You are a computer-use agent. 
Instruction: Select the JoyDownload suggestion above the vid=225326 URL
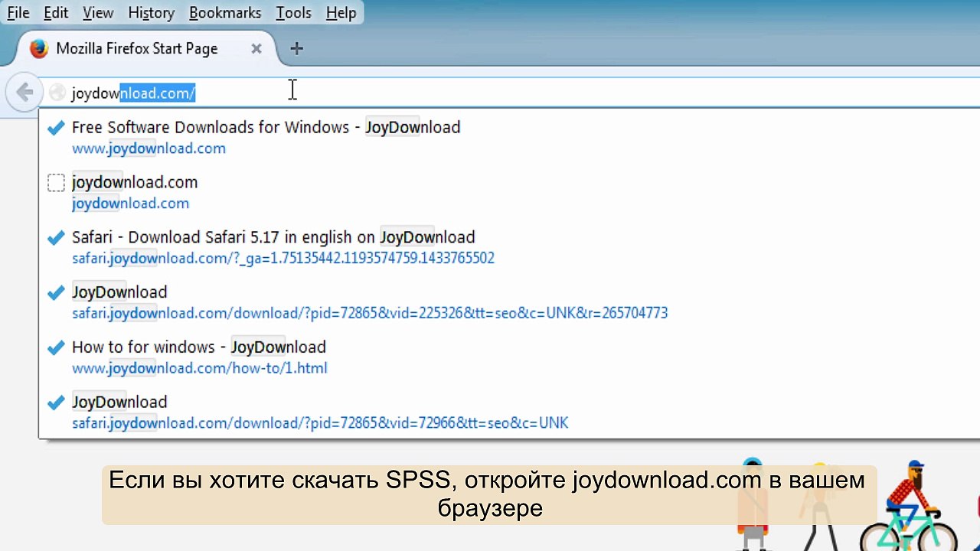[119, 292]
